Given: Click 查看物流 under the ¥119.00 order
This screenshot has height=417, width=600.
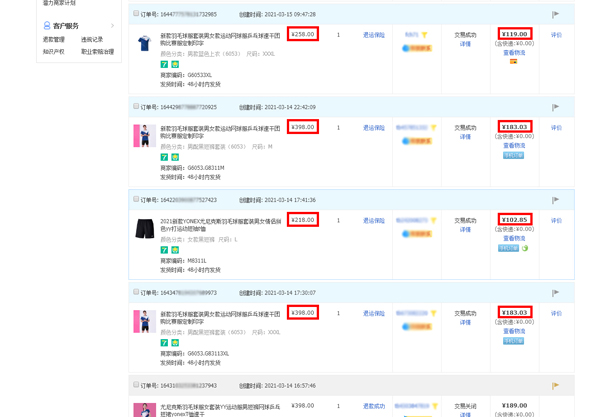Looking at the screenshot, I should (514, 53).
